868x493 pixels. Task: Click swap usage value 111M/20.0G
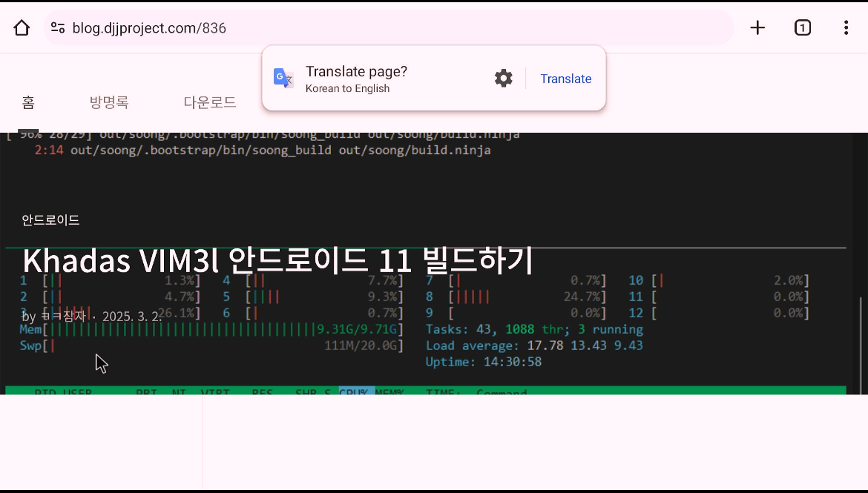click(361, 345)
